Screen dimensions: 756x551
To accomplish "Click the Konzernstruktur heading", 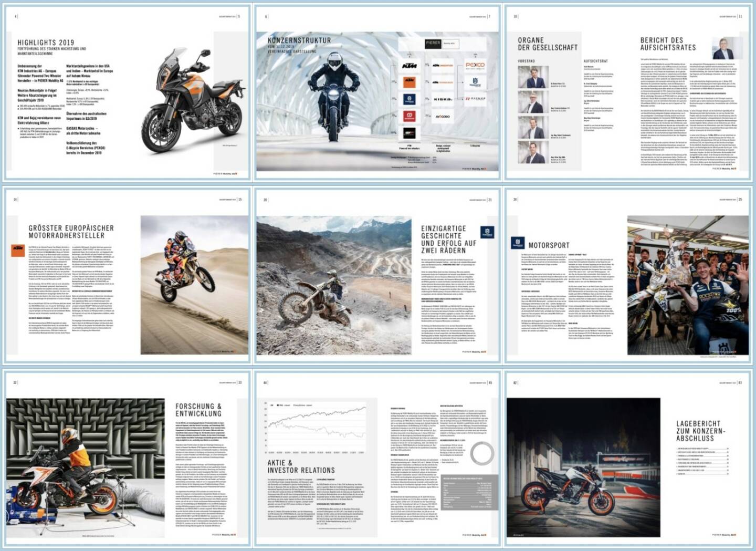I will click(299, 40).
